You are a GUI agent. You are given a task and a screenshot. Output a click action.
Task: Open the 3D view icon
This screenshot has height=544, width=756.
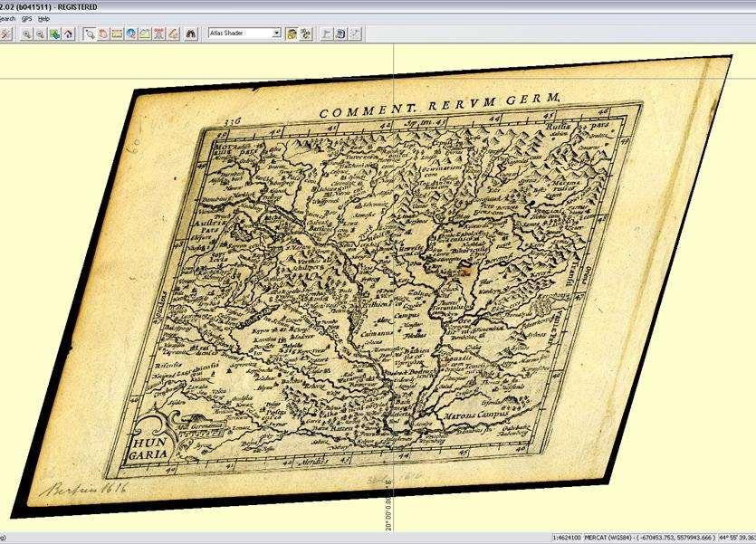point(340,33)
